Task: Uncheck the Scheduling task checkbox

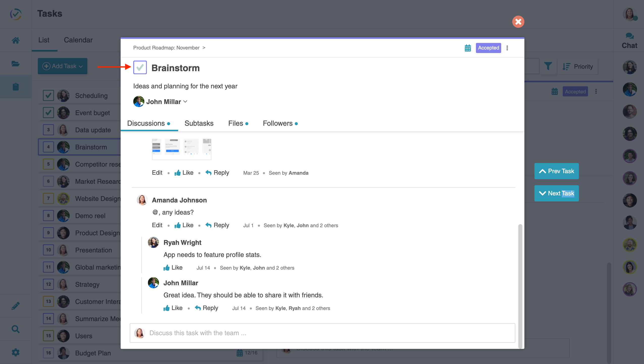Action: (x=48, y=95)
